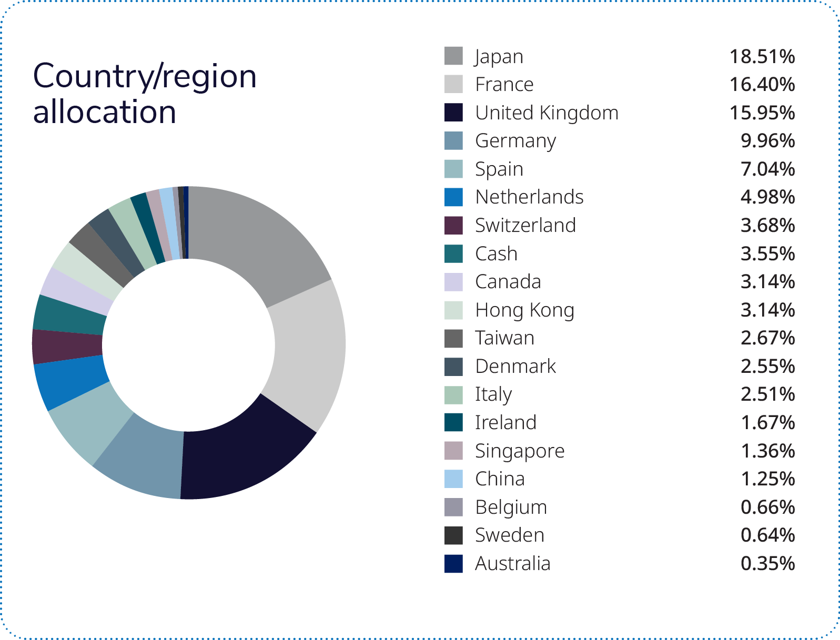840x640 pixels.
Task: Click the Cash teal legend swatch
Action: [453, 254]
